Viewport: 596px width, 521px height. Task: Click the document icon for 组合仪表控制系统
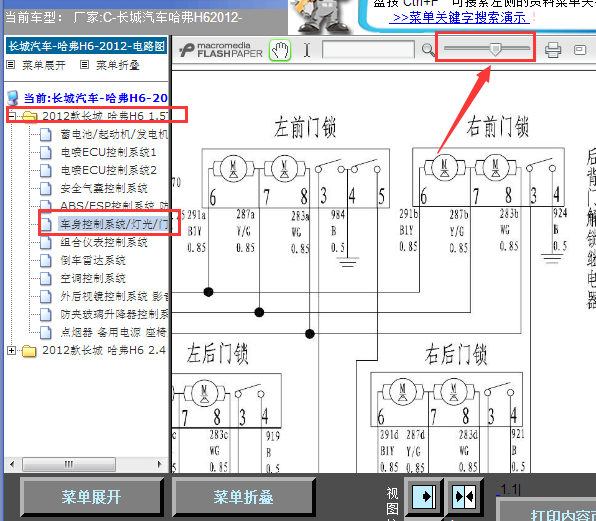tap(46, 242)
